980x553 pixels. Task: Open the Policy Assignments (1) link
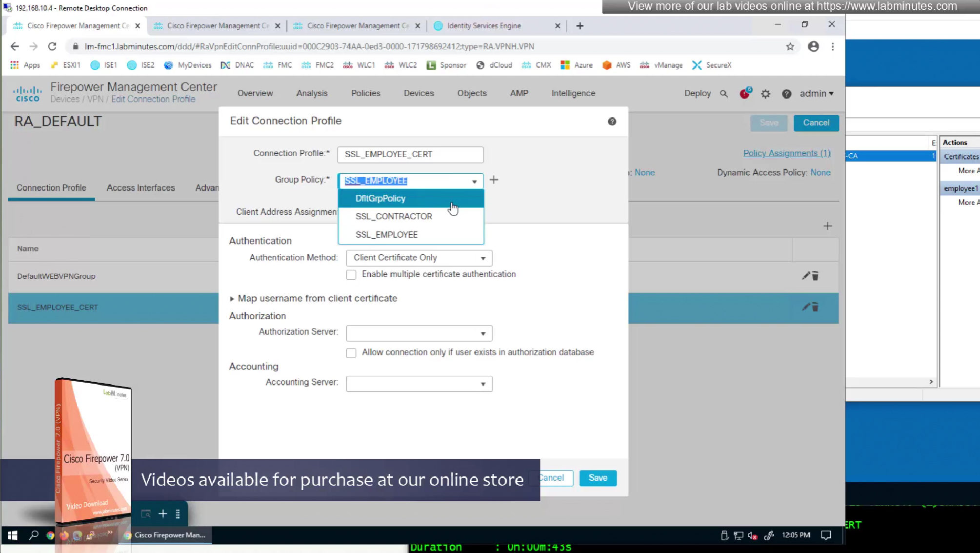pos(786,153)
